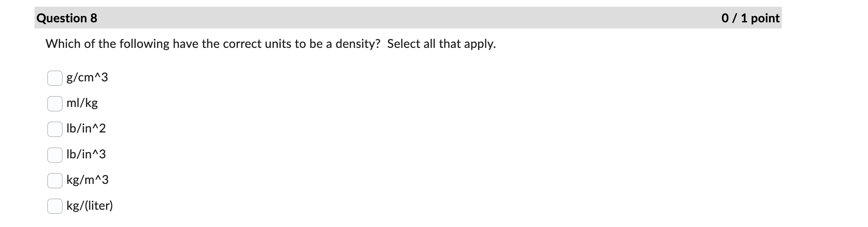Select the ml/kg answer option
The height and width of the screenshot is (227, 868).
click(x=55, y=103)
